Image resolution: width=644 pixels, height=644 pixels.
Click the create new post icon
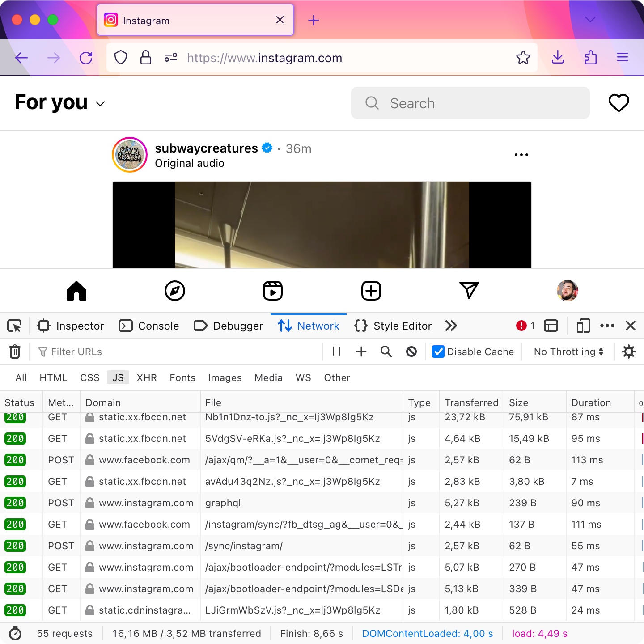click(371, 291)
